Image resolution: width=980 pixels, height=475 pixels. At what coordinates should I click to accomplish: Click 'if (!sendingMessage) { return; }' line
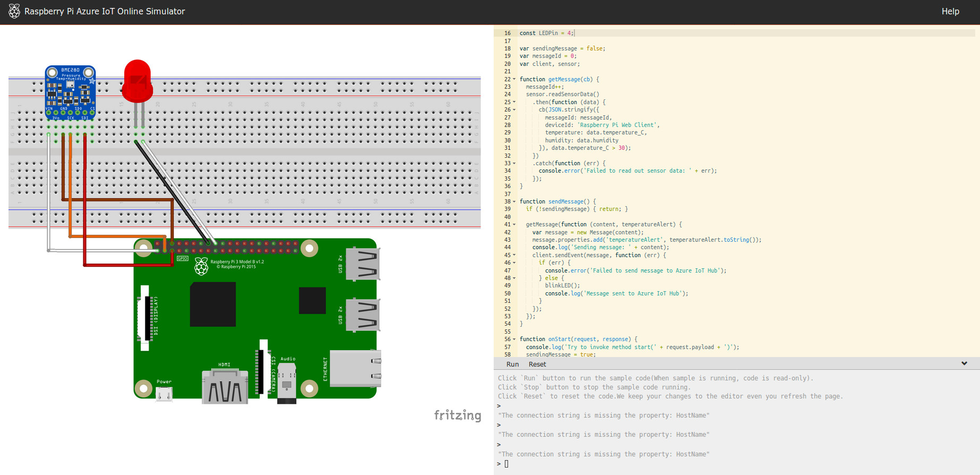pyautogui.click(x=577, y=209)
